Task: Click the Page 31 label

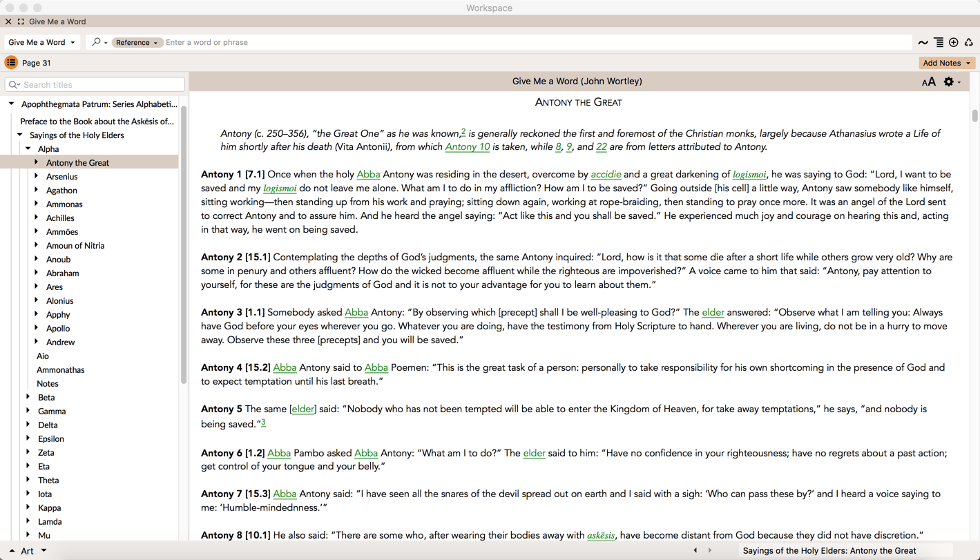Action: pos(37,63)
